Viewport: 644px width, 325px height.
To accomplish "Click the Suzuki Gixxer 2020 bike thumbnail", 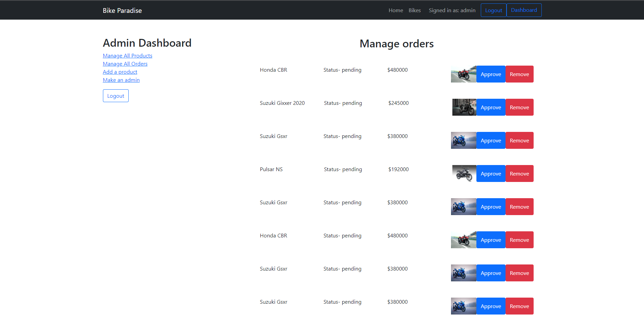I will pyautogui.click(x=464, y=107).
